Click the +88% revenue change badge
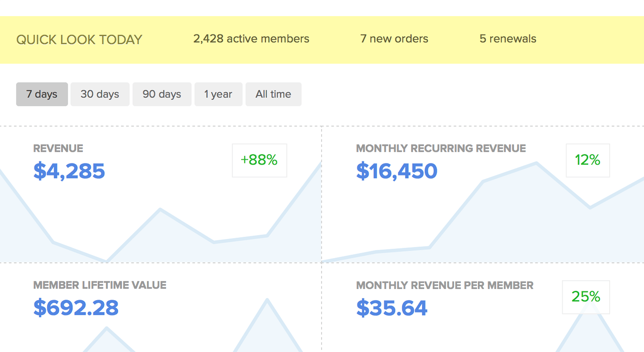The image size is (644, 352). pos(259,160)
